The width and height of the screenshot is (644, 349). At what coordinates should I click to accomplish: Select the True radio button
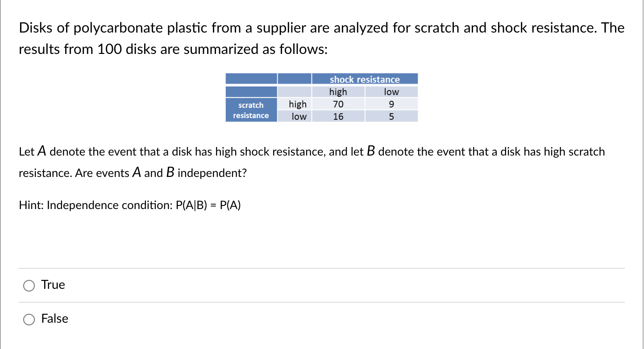[29, 285]
